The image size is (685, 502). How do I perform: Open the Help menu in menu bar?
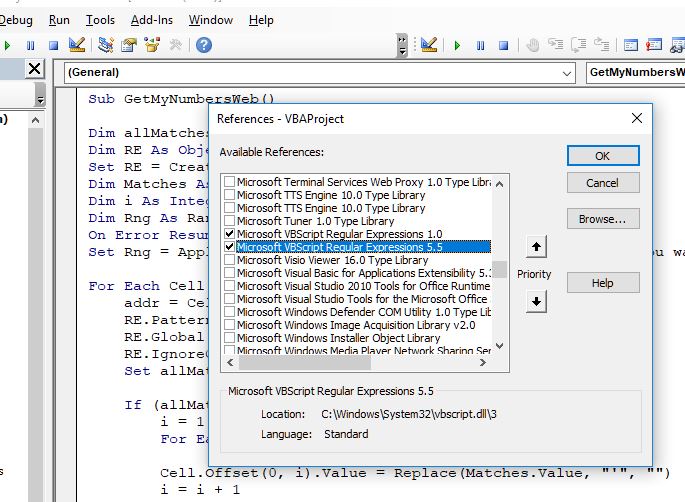coord(261,20)
